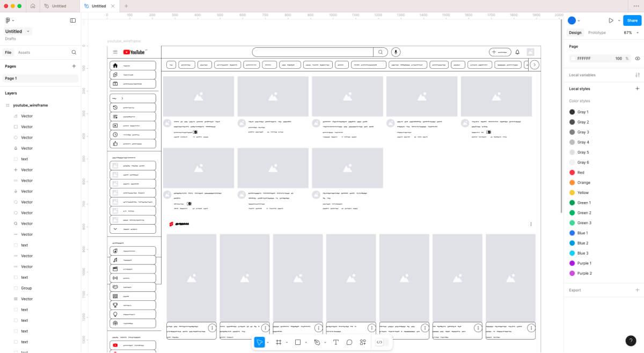Screen dimensions: 644x353
Task: Open the window's three-dot overflow menu
Action: (x=636, y=6)
